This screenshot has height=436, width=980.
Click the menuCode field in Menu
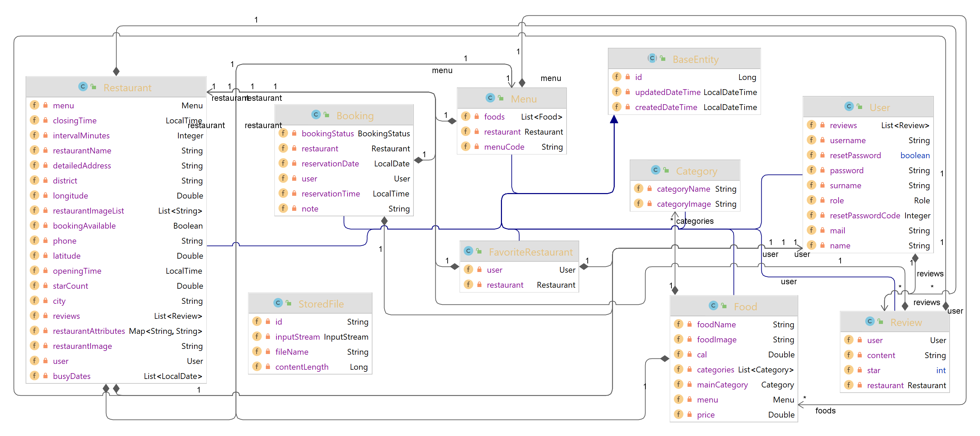[x=504, y=147]
